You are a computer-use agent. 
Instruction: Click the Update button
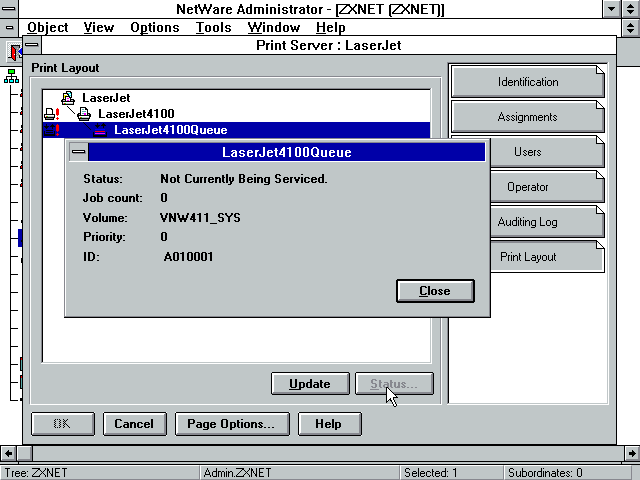[310, 384]
